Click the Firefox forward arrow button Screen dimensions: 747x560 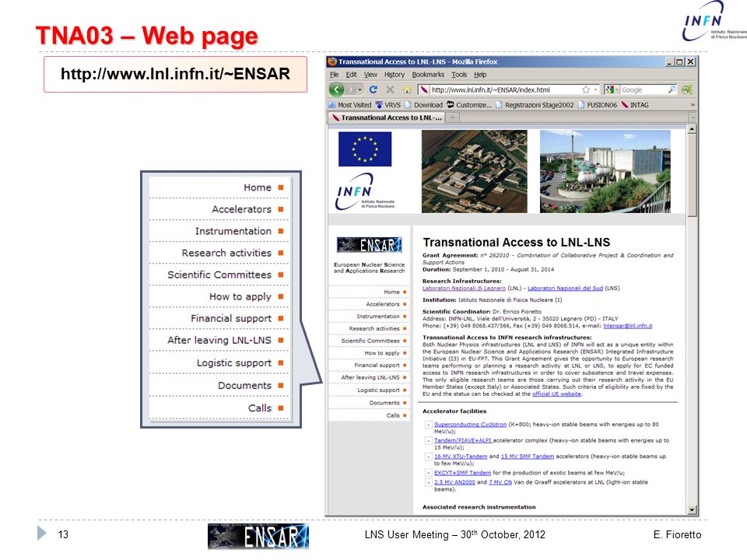click(351, 89)
